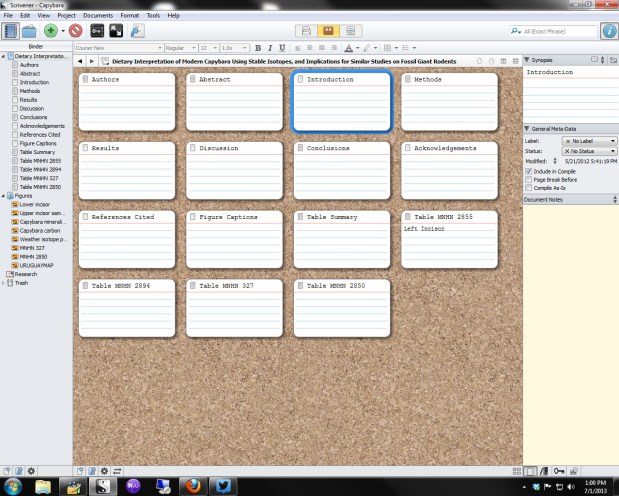Open the Format menu
Screen dimensions: 619x496
129,15
